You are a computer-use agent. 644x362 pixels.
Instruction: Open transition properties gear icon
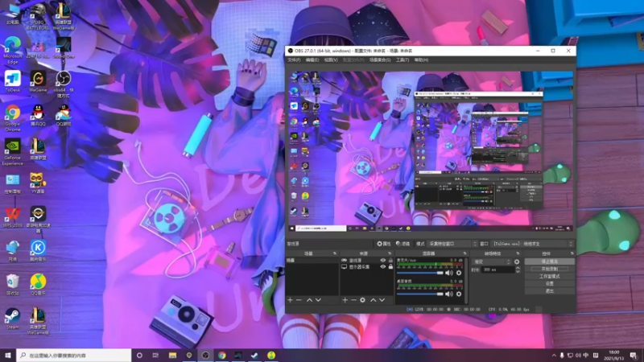coord(517,262)
